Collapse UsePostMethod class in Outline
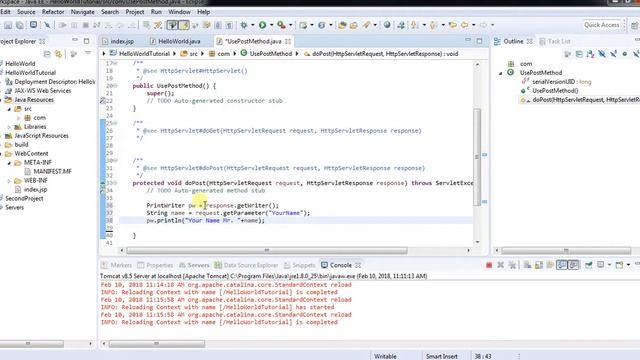Image resolution: width=640 pixels, height=360 pixels. [501, 73]
